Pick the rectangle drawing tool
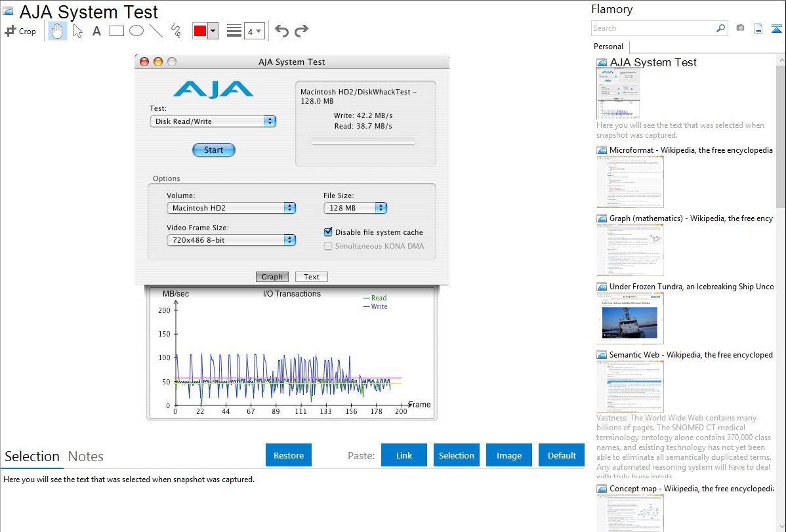Viewport: 786px width, 532px height. tap(116, 31)
